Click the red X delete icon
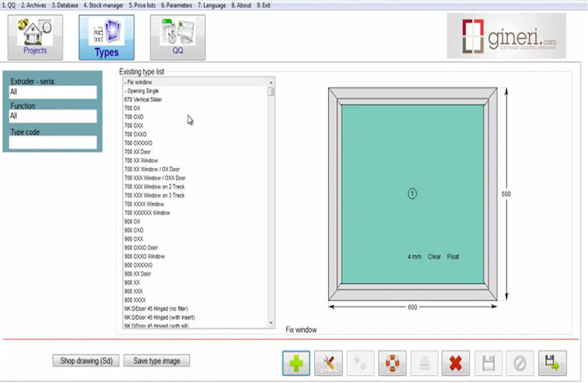 [x=456, y=363]
